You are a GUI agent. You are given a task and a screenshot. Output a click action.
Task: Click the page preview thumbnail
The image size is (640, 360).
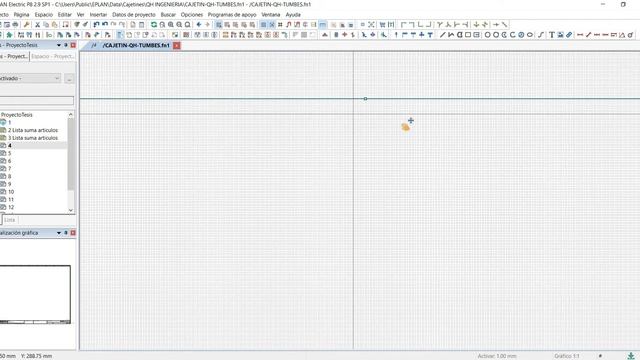tap(35, 295)
